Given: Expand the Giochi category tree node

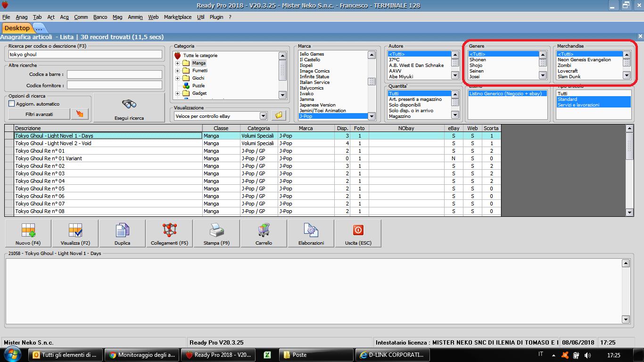Looking at the screenshot, I should click(x=177, y=78).
